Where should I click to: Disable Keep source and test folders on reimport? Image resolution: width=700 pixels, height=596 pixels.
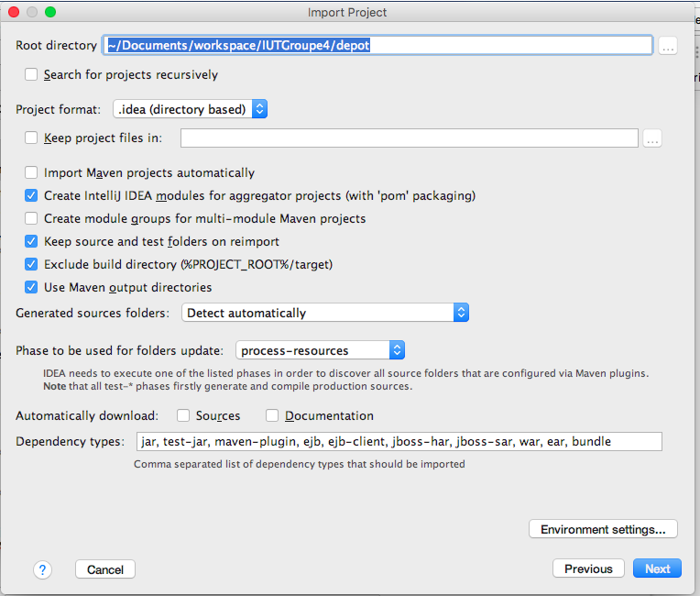pyautogui.click(x=32, y=241)
